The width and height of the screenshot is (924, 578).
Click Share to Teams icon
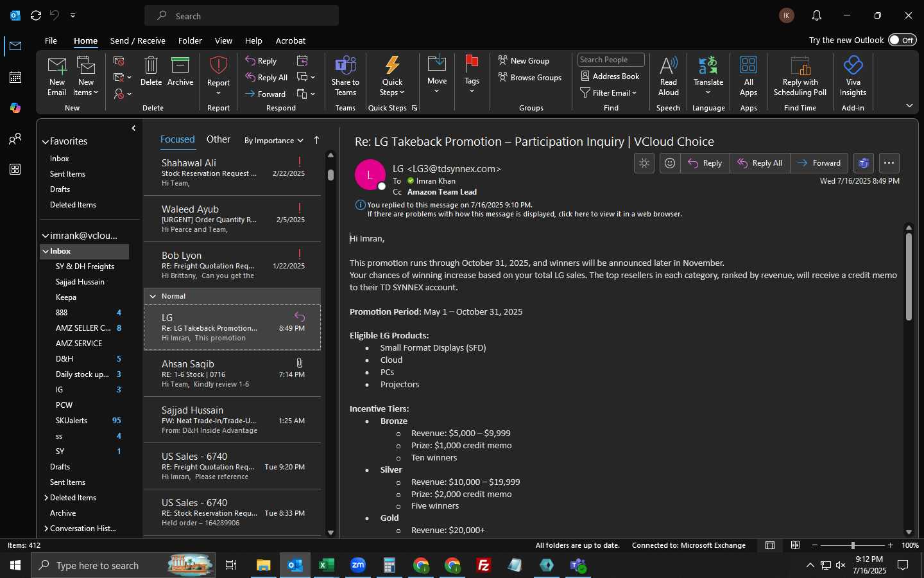[x=345, y=76]
